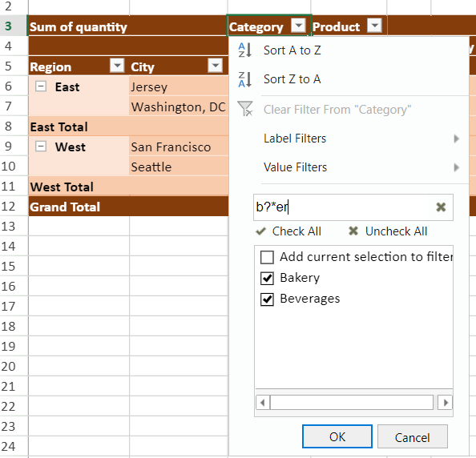Open the Product filter dropdown arrow
This screenshot has width=476, height=458.
pyautogui.click(x=374, y=26)
